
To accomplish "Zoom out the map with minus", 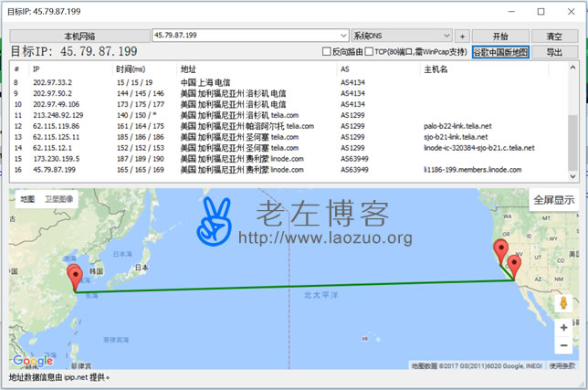I will (563, 345).
